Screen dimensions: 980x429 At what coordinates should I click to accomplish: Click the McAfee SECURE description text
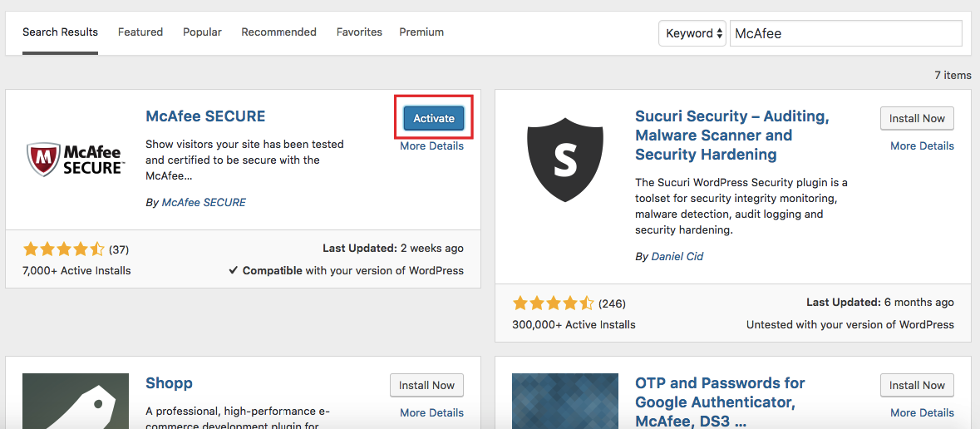(244, 160)
